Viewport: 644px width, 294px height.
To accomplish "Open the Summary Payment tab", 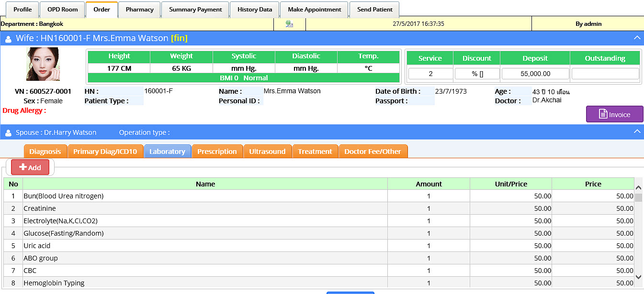I will (195, 10).
